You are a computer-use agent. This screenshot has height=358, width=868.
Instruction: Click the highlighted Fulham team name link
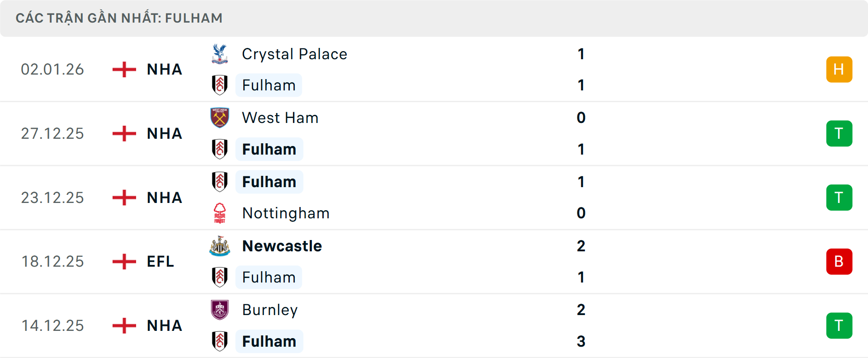pos(269,149)
